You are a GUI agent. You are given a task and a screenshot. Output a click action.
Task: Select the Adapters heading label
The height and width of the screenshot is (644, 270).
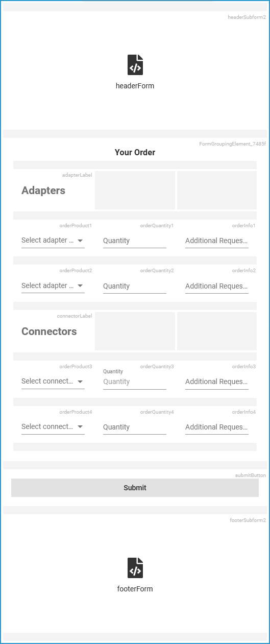[43, 190]
